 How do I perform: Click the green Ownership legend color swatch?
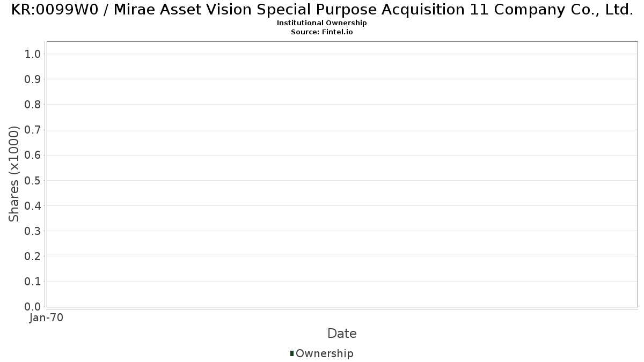(291, 353)
